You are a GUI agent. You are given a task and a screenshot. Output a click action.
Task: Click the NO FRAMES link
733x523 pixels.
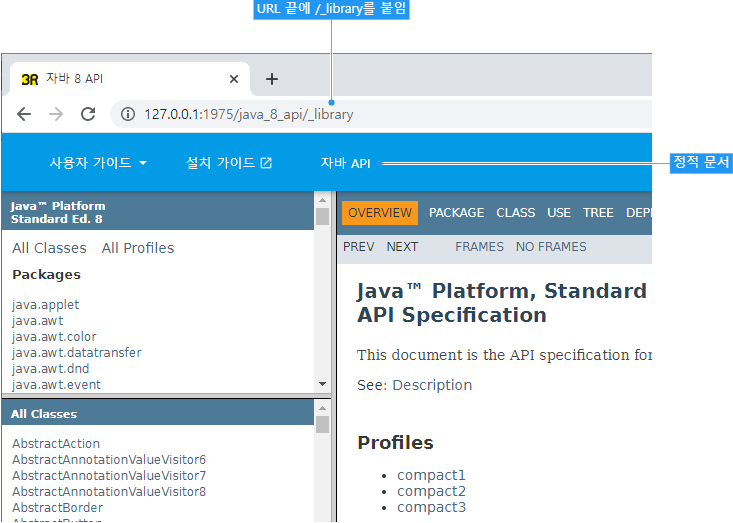pos(551,247)
